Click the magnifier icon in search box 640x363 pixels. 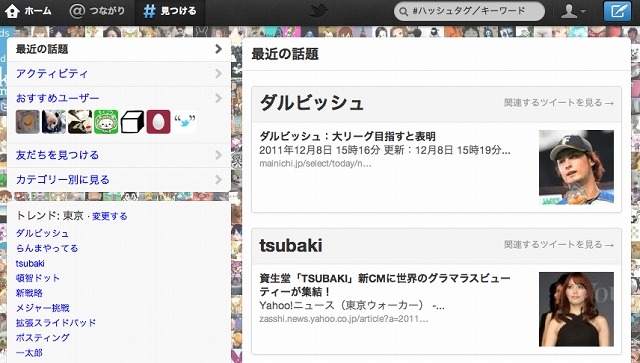pos(404,12)
